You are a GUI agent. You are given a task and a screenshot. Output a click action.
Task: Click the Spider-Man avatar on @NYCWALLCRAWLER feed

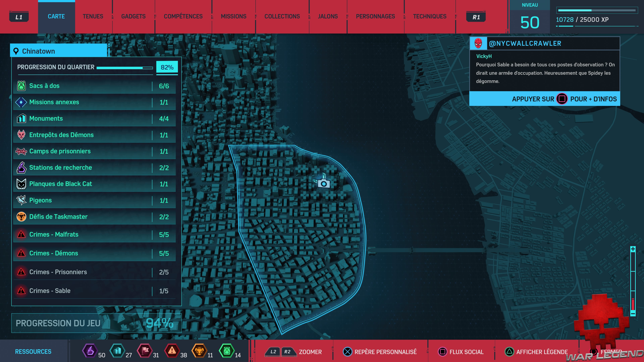[x=478, y=43]
